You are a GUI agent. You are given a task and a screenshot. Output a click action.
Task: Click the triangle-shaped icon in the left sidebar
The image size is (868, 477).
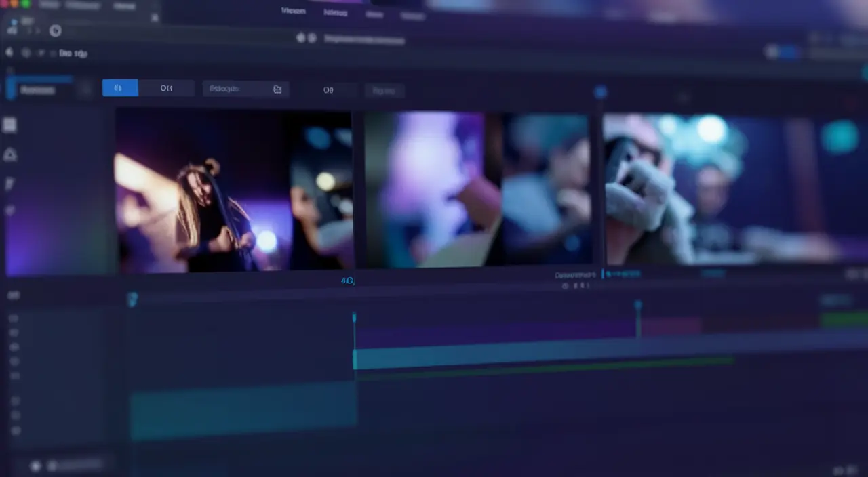tap(10, 155)
